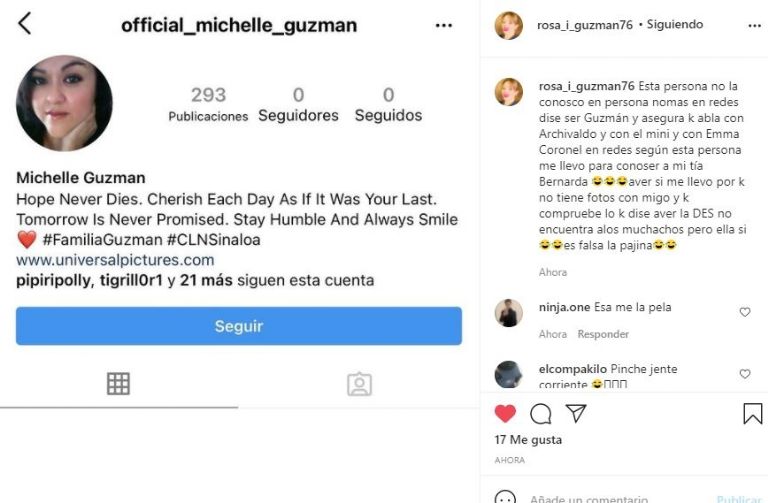Click Responder under ninja.one comment

(603, 334)
